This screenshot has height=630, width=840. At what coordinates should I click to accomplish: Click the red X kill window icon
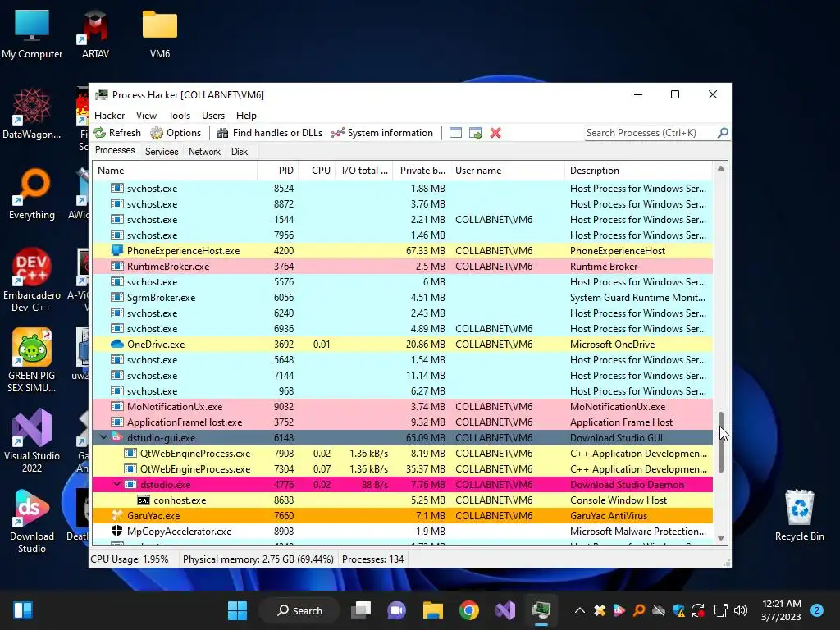pyautogui.click(x=495, y=133)
